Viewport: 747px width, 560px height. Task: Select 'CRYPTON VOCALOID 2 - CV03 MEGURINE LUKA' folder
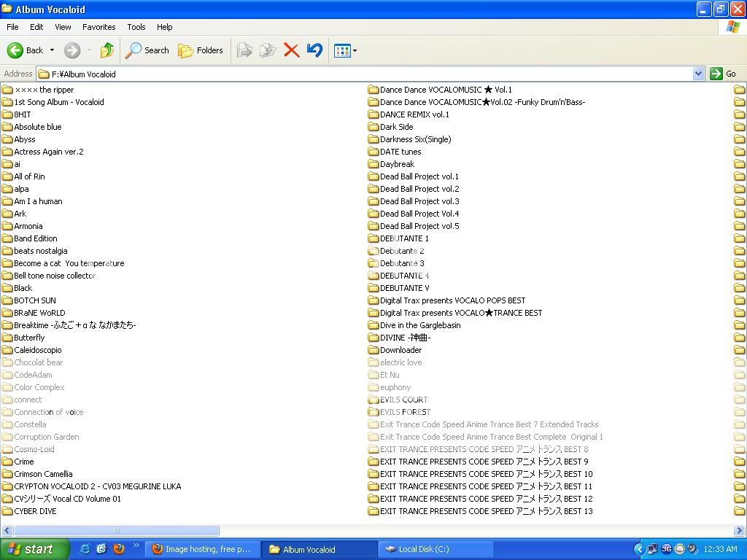[98, 486]
